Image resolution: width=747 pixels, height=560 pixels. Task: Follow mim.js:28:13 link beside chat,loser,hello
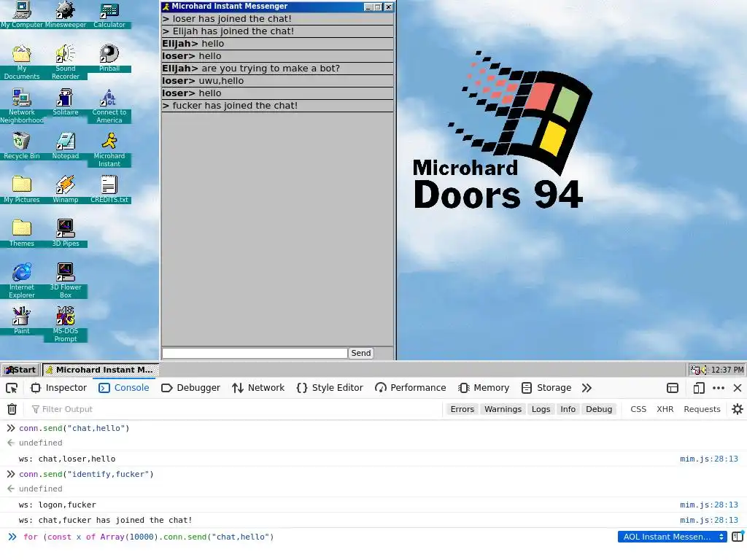pyautogui.click(x=708, y=459)
